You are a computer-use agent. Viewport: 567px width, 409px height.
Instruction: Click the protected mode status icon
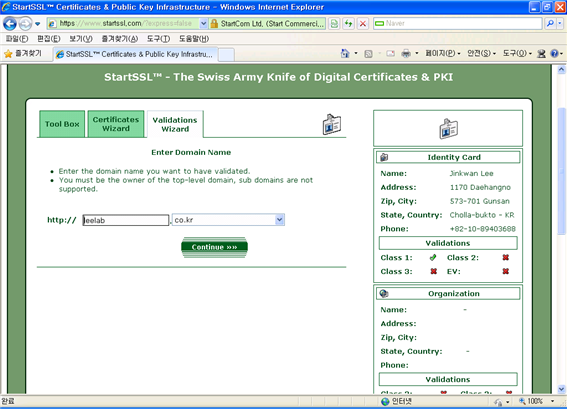click(499, 402)
